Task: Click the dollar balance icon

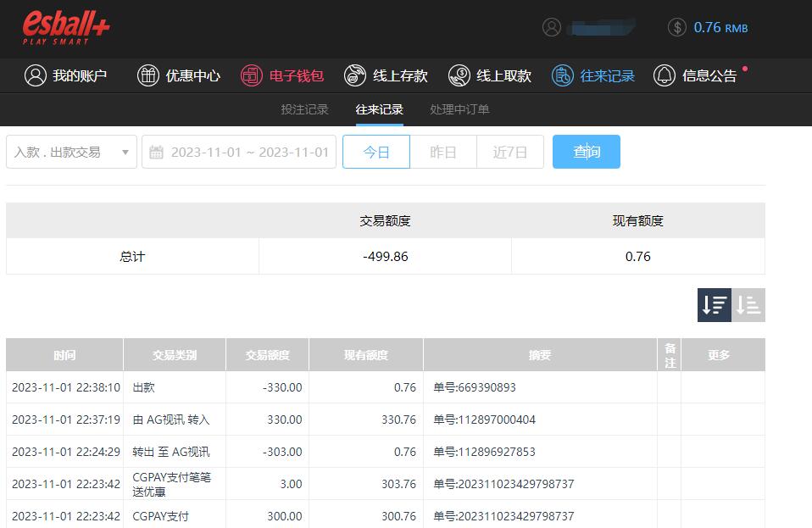Action: pos(676,27)
